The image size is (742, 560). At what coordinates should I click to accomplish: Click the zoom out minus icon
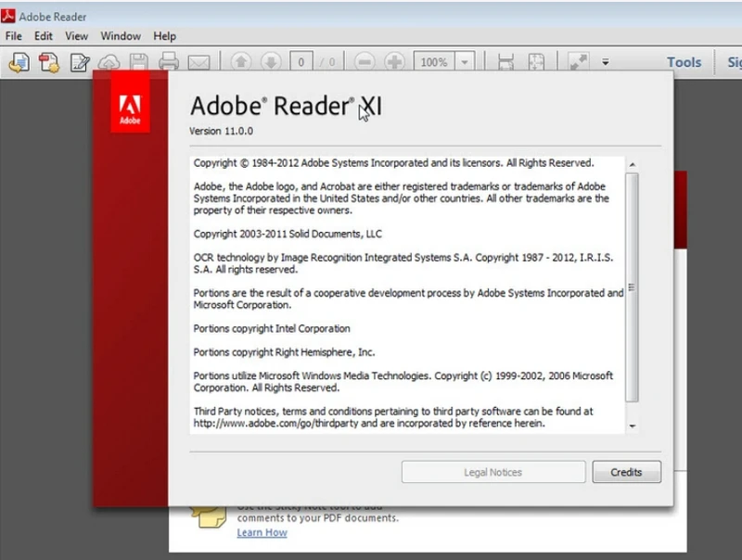point(365,62)
